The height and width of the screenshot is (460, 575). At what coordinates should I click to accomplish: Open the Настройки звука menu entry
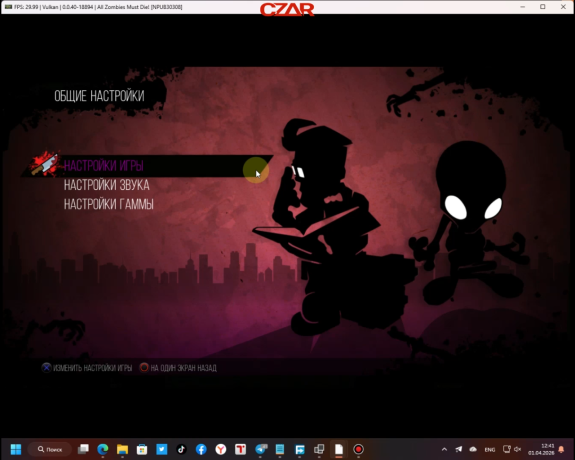coord(107,185)
